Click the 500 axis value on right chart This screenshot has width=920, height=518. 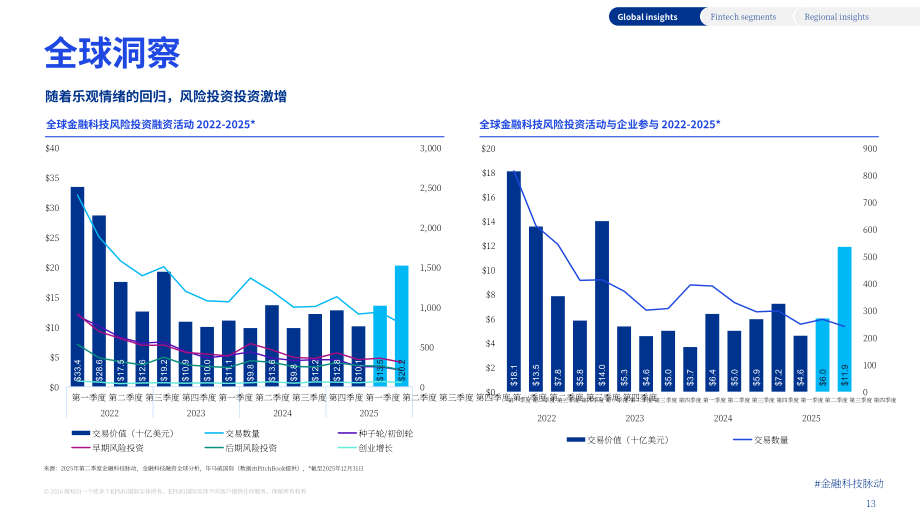coord(870,257)
